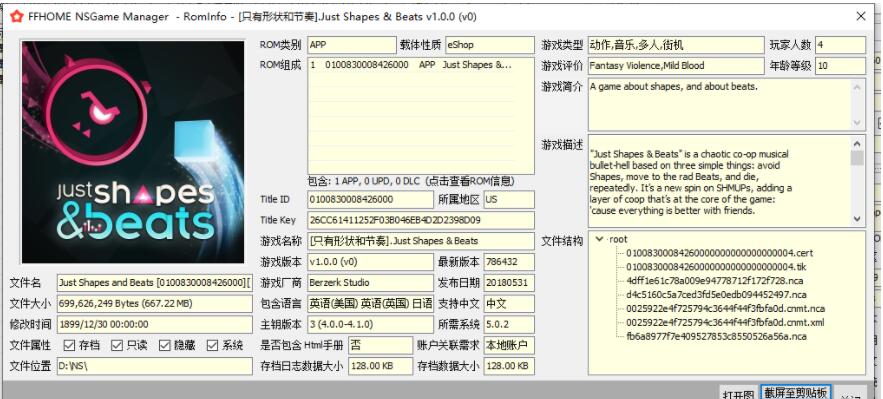Click the 玩家人数 field showing 4
Screen dimensions: 883x399
(840, 45)
